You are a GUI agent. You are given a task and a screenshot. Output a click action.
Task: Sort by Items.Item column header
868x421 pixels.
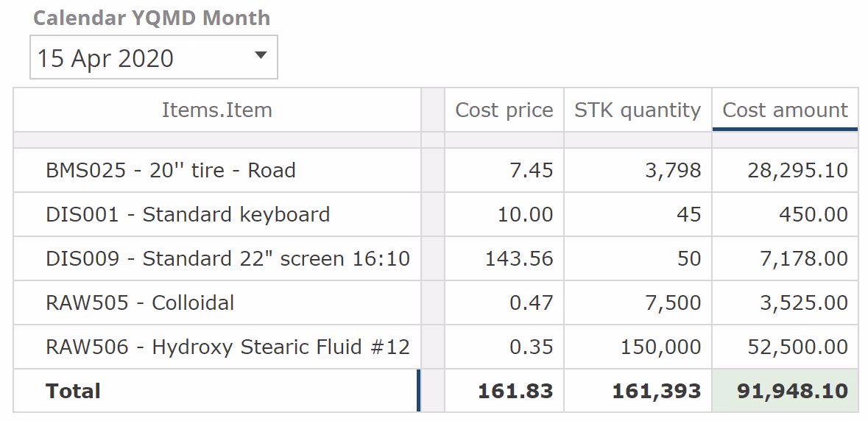216,110
